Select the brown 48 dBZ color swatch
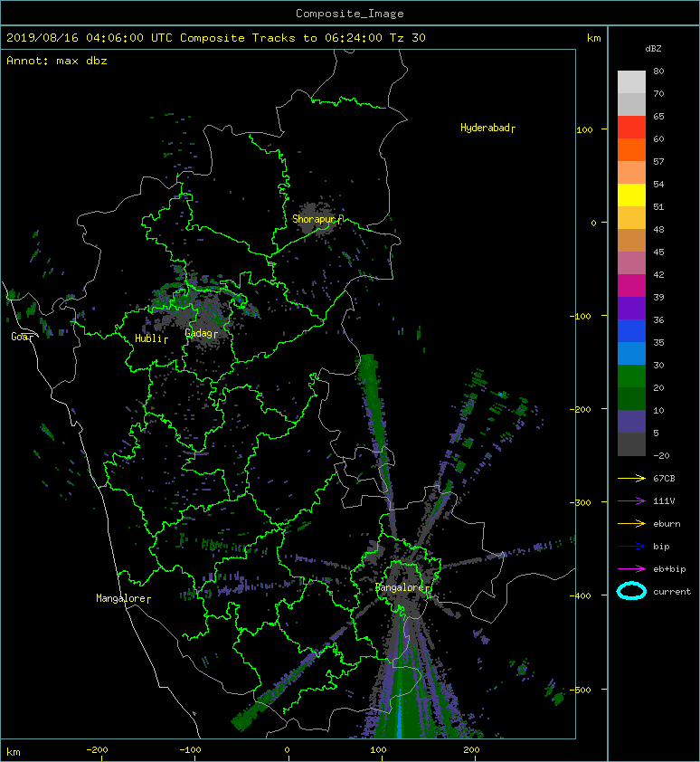This screenshot has height=762, width=700. [631, 240]
